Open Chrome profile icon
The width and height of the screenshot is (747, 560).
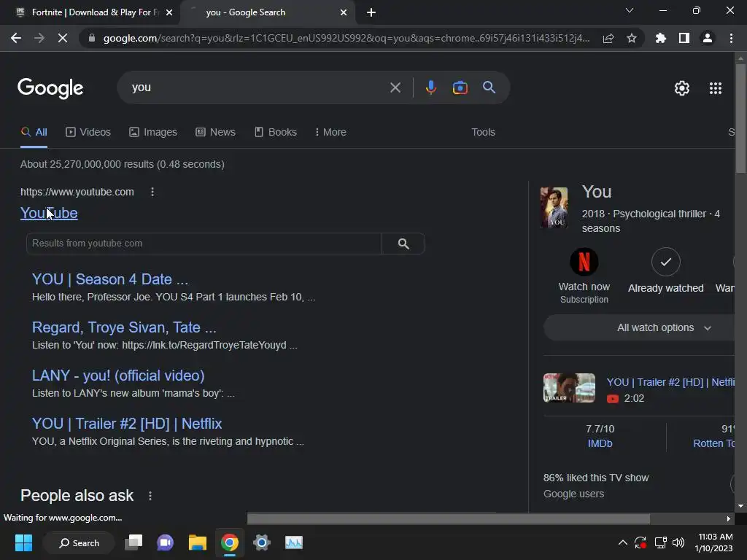[x=708, y=38]
